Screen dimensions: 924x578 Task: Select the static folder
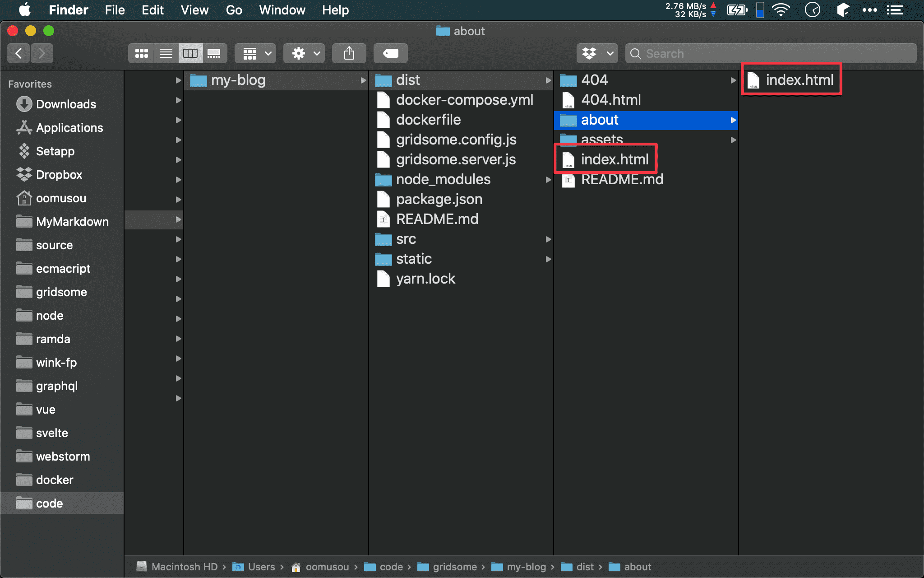coord(461,259)
